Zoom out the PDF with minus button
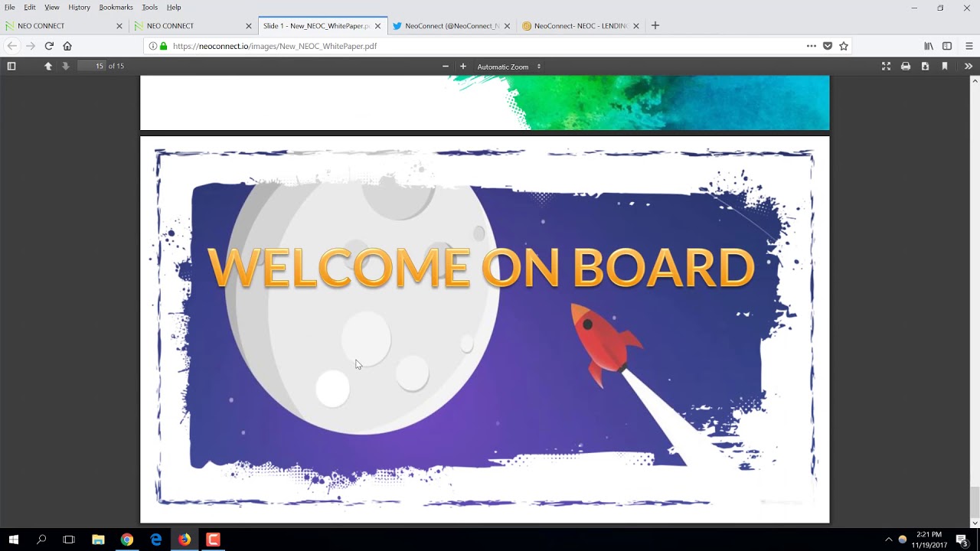 (446, 67)
